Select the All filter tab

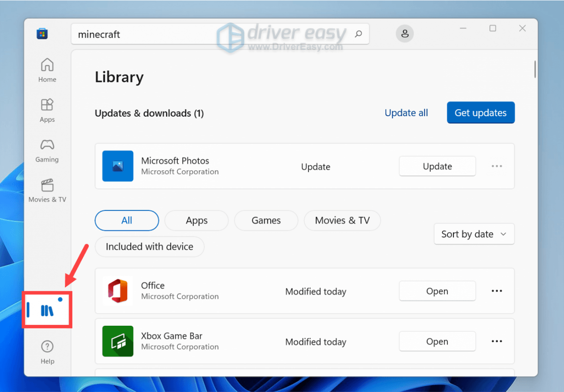[127, 220]
